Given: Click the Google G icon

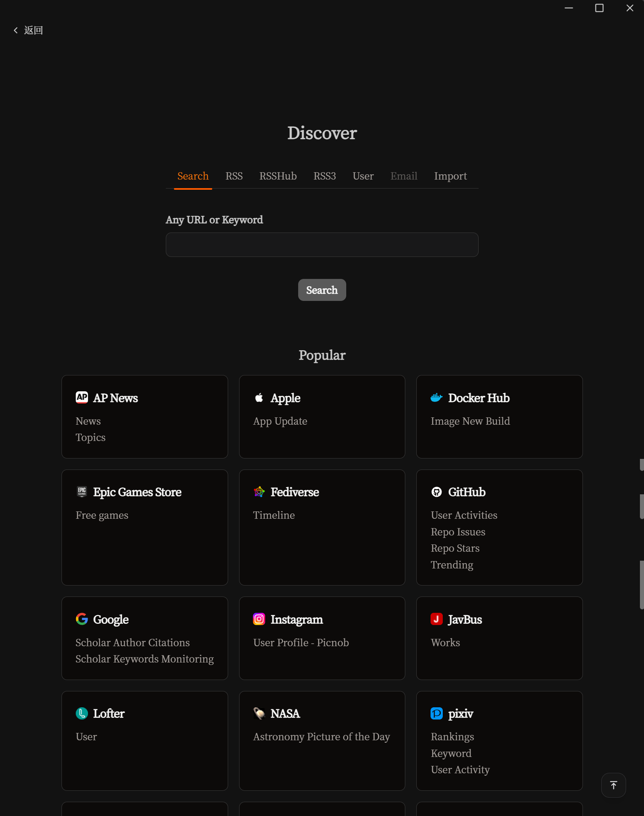Looking at the screenshot, I should [x=82, y=619].
